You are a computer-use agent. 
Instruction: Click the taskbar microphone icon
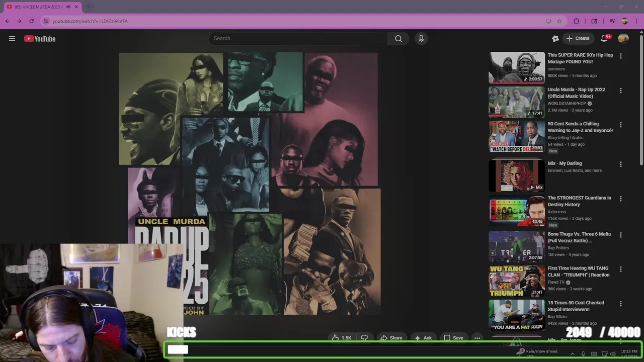click(583, 354)
